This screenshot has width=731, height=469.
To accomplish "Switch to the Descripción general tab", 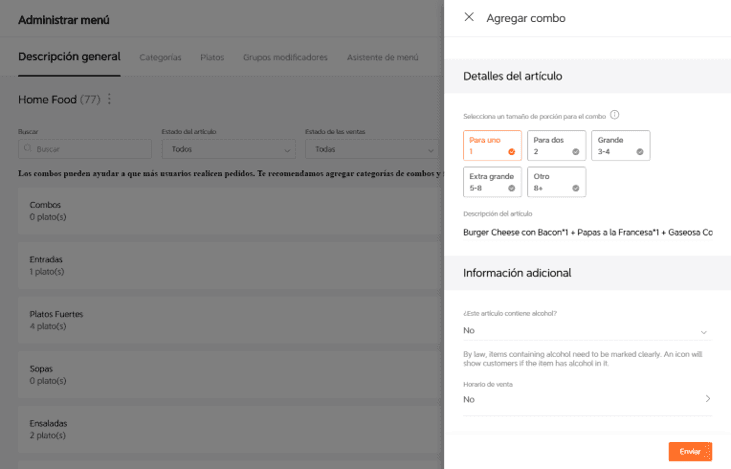I will (69, 57).
